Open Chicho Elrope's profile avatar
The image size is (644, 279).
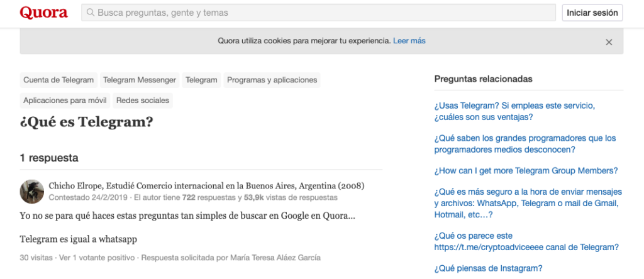coord(32,191)
